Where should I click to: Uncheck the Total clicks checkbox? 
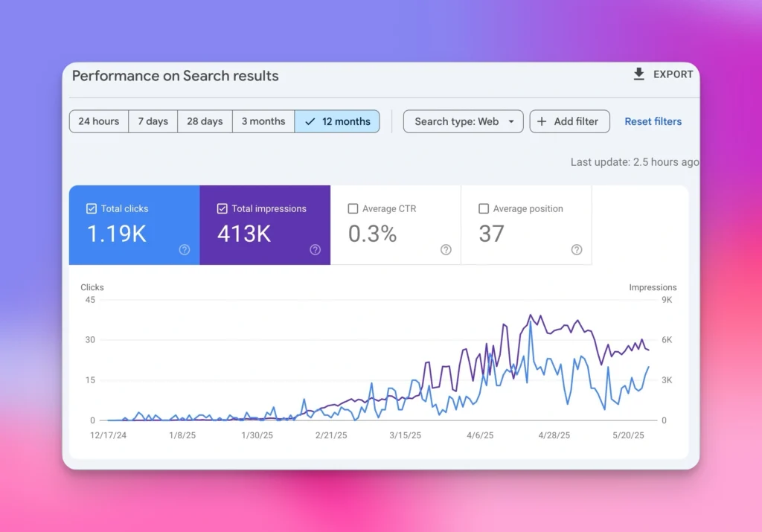coord(92,209)
